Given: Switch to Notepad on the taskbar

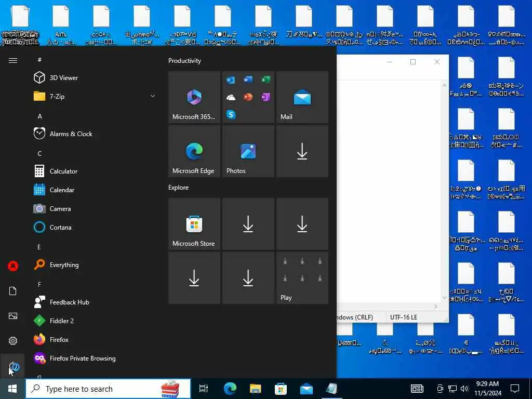Looking at the screenshot, I should pyautogui.click(x=331, y=389).
